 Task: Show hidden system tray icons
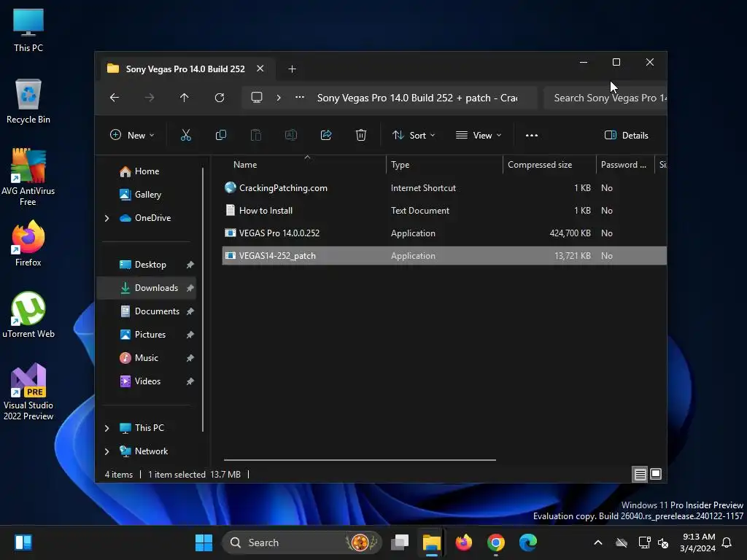598,542
